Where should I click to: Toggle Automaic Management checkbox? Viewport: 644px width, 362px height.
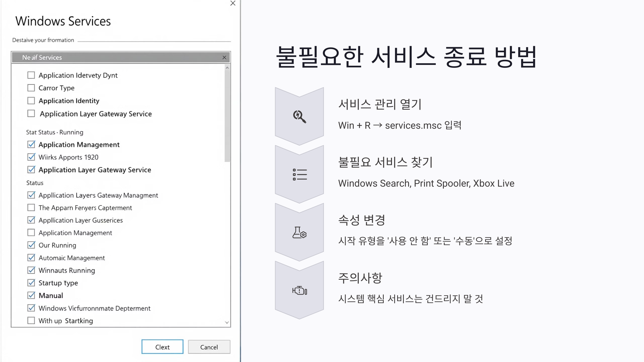click(31, 258)
